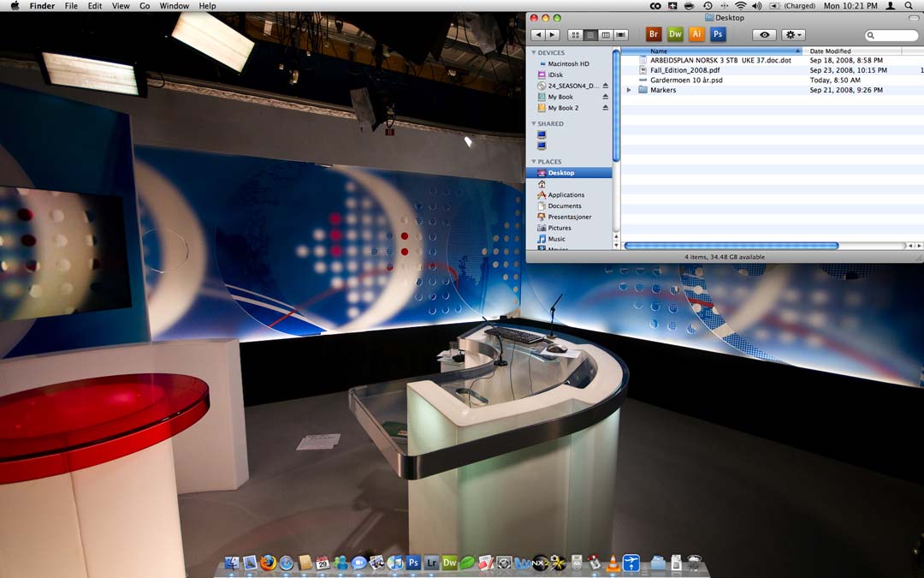924x578 pixels.
Task: Open Quick Look with the eye button
Action: 764,35
